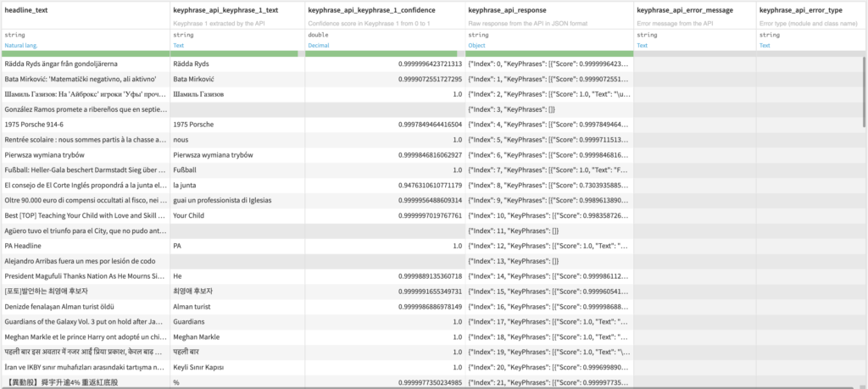Click the gray validity bar under error_message column
The height and width of the screenshot is (389, 868).
(695, 53)
